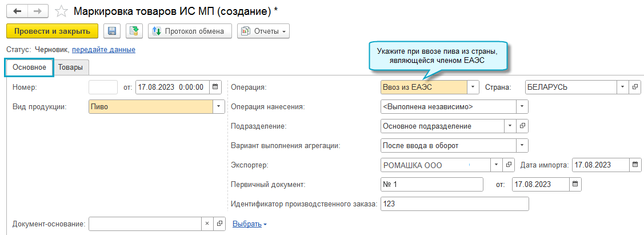Expand the Операция dropdown list

[x=473, y=87]
